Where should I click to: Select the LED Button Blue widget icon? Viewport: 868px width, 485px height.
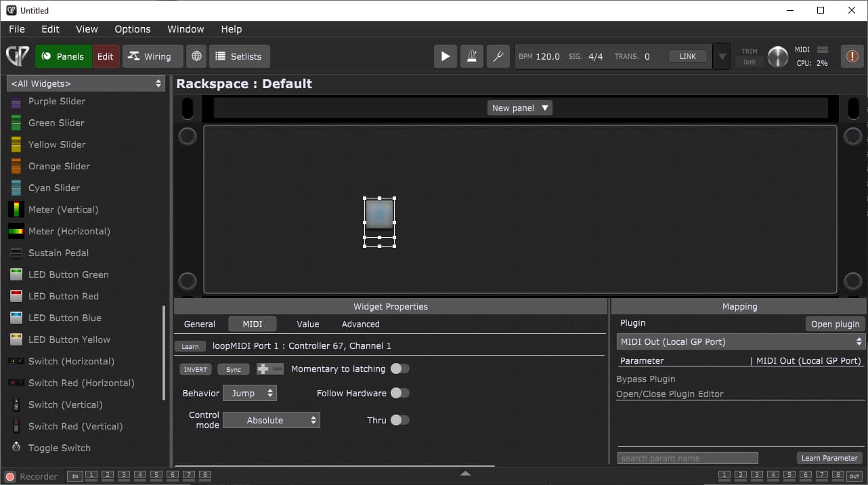16,318
